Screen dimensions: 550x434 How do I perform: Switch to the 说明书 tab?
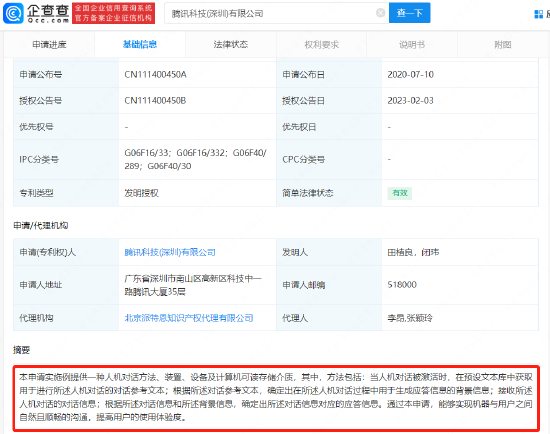tap(412, 45)
